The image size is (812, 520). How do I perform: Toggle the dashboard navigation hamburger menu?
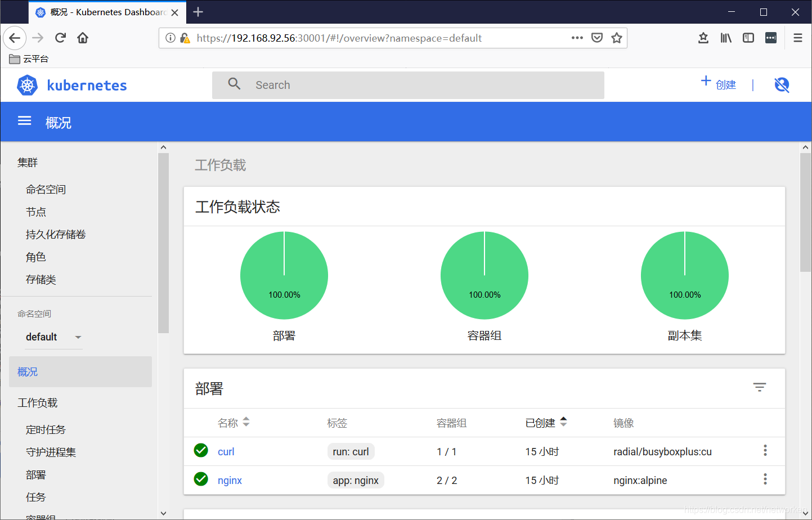click(24, 121)
